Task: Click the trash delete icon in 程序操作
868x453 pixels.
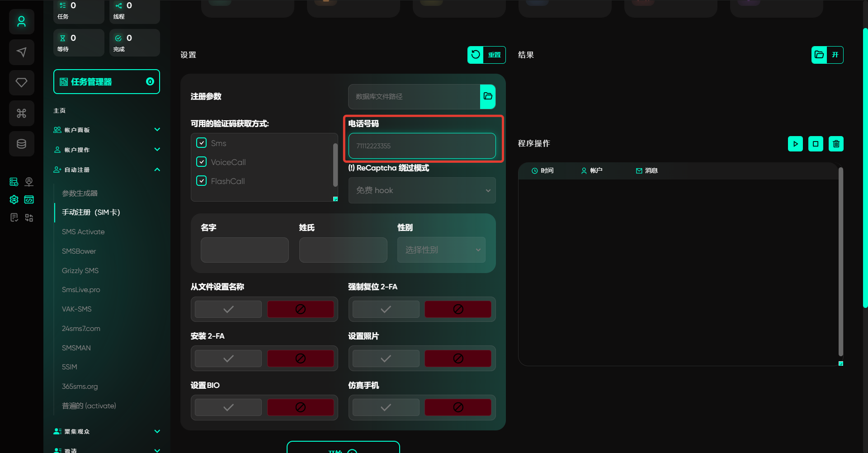Action: [x=836, y=144]
